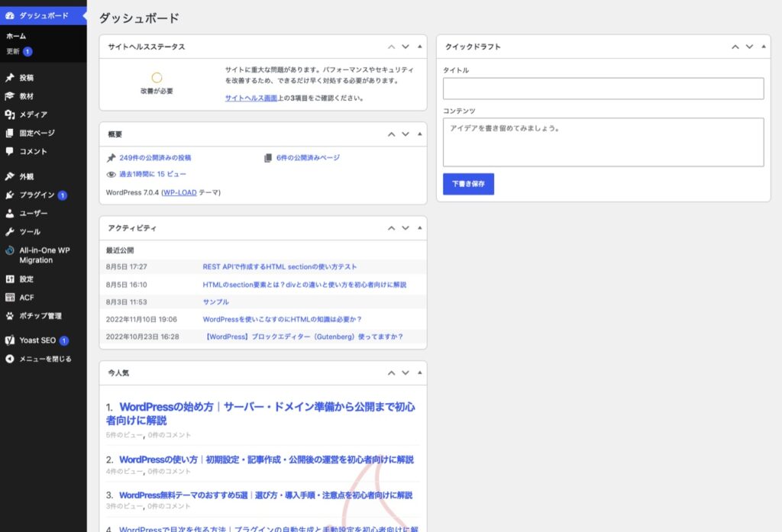Image resolution: width=782 pixels, height=532 pixels.
Task: Collapse the 今人気 panel
Action: pyautogui.click(x=419, y=372)
